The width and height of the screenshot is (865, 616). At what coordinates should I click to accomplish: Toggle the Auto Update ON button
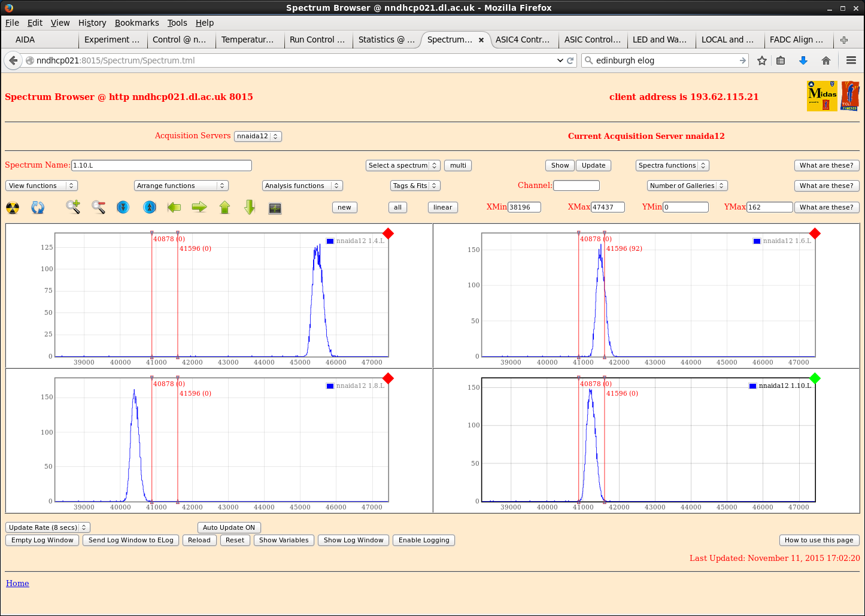pyautogui.click(x=229, y=527)
